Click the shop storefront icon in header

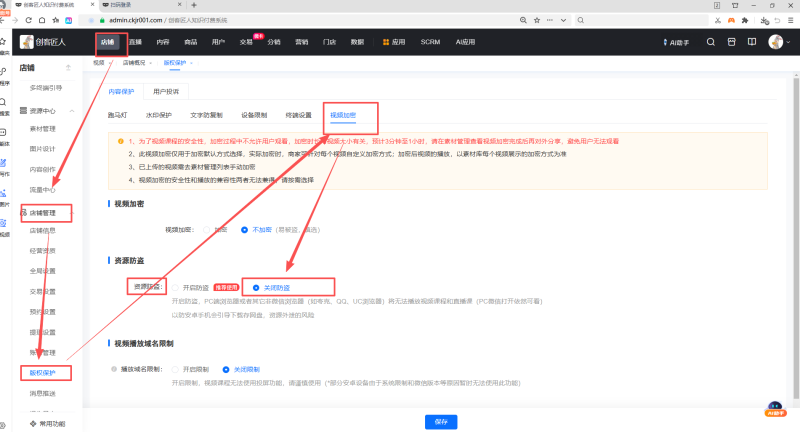[731, 42]
